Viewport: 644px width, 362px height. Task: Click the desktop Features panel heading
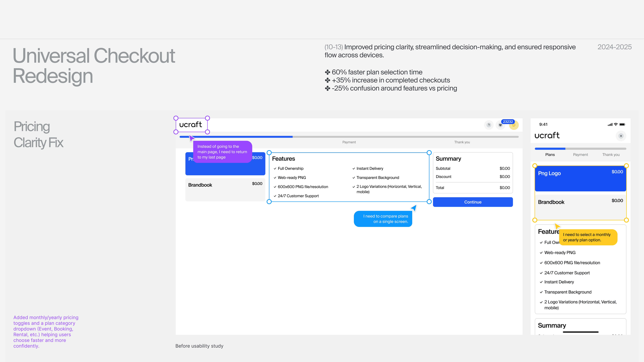point(284,159)
